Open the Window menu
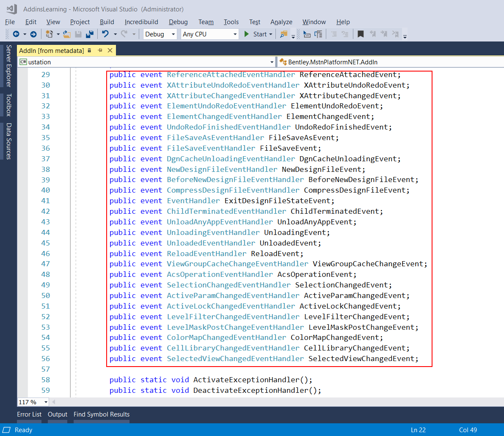Viewport: 504px width, 436px height. 314,22
